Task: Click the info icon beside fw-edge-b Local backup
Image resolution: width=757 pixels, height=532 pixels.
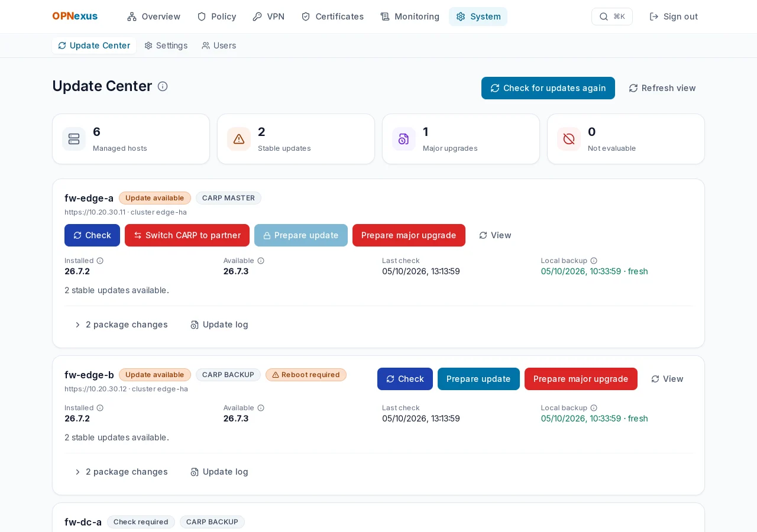Action: [594, 408]
